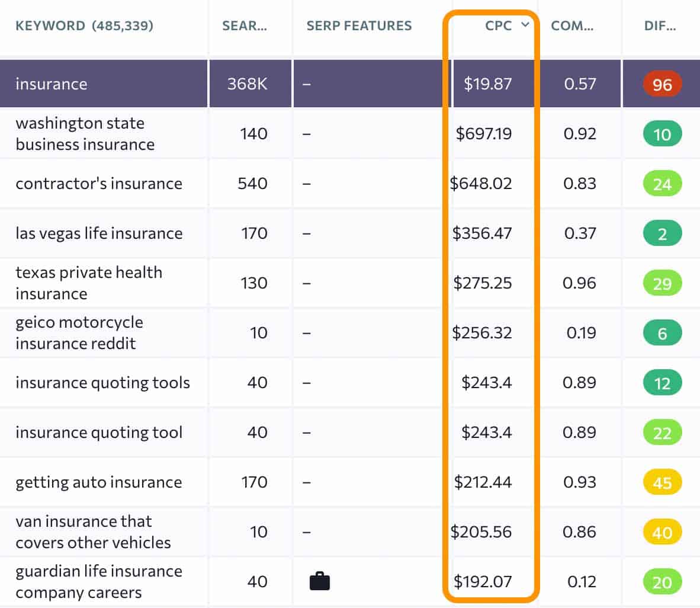The width and height of the screenshot is (700, 608).
Task: Click the 24 difficulty badge for contractor's insurance
Action: click(x=663, y=184)
